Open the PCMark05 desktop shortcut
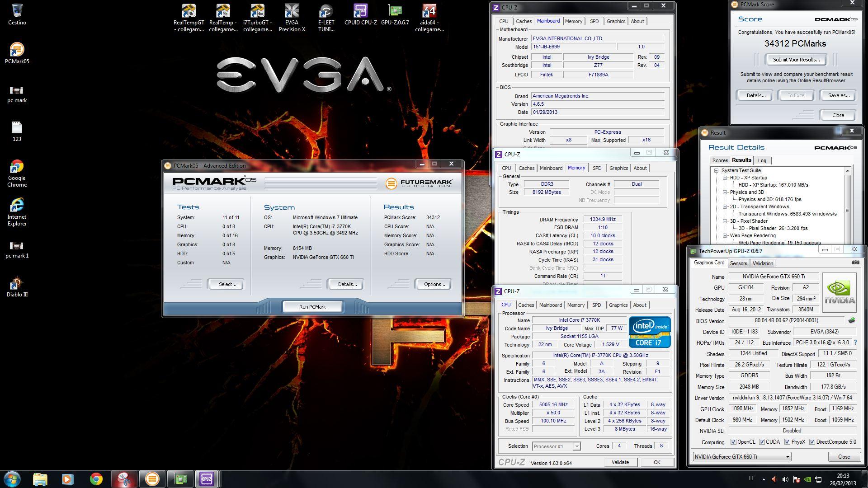The image size is (868, 488). click(17, 53)
